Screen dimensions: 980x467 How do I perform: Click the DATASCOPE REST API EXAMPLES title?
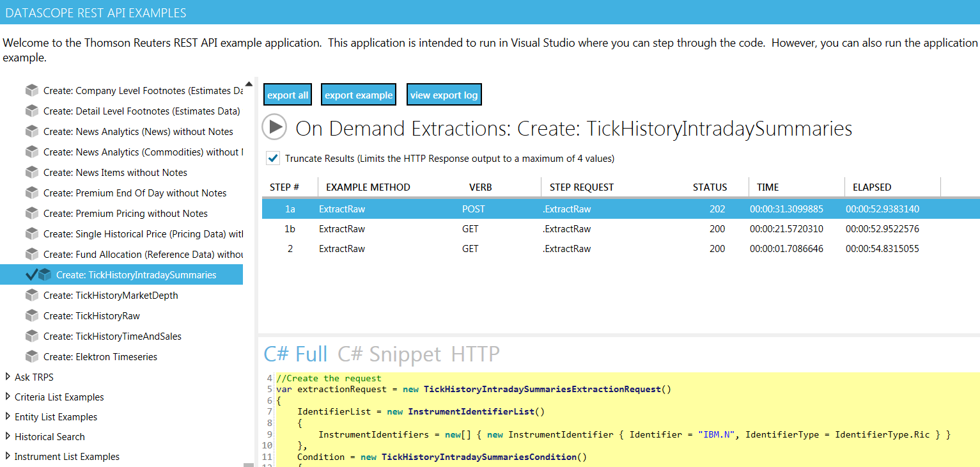(96, 13)
